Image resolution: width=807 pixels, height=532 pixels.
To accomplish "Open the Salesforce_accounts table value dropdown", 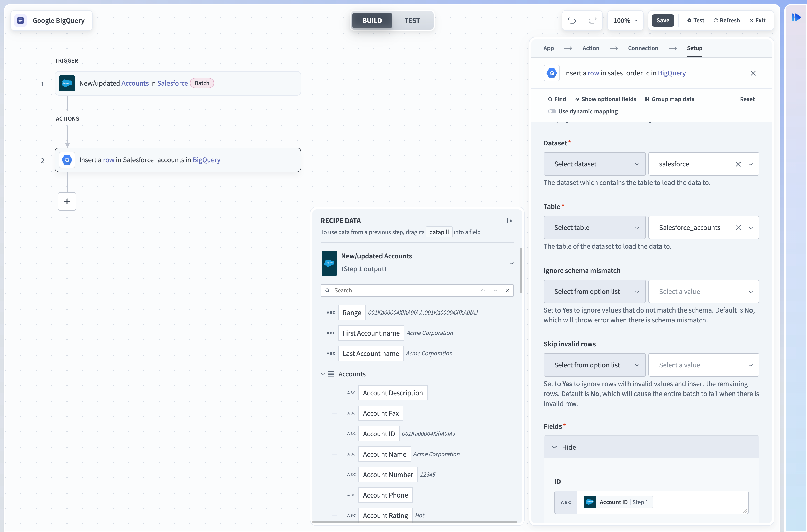I will click(751, 228).
